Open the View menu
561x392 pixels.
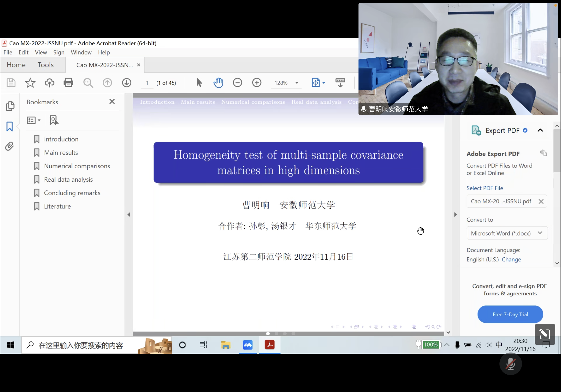41,52
